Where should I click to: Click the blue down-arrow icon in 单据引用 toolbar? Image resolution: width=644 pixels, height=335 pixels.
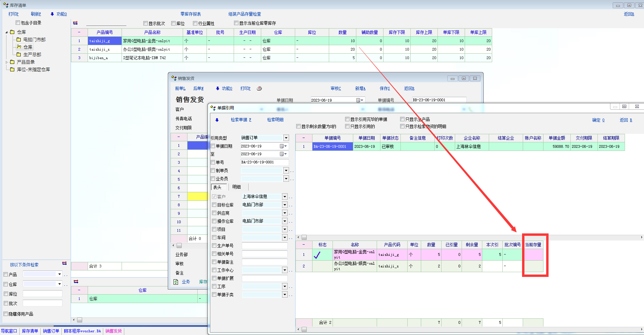[217, 120]
